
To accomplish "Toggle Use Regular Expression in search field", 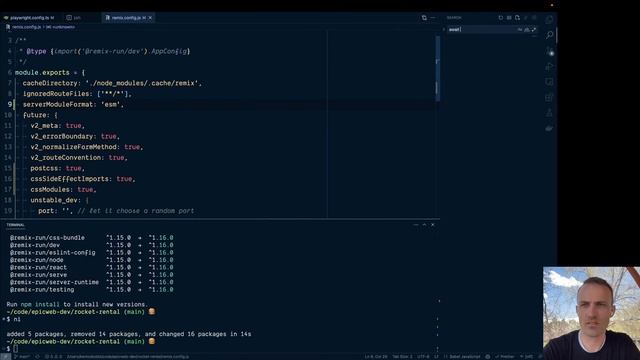I will point(533,29).
